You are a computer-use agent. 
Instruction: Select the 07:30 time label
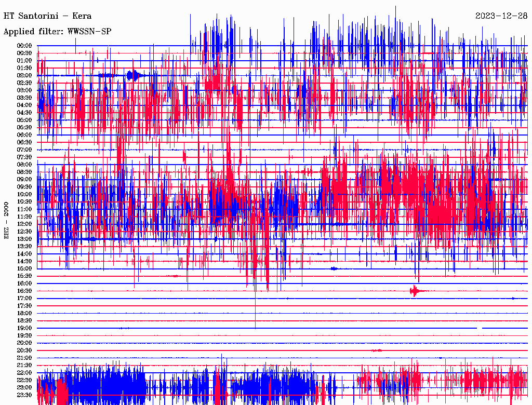point(24,157)
